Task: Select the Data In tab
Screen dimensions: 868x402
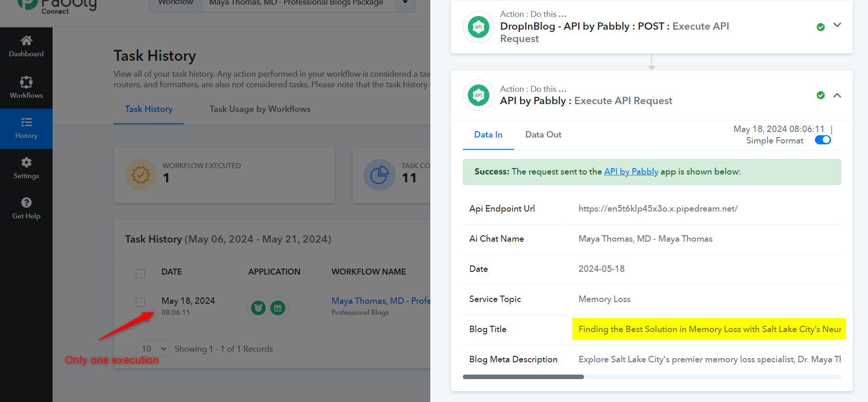Action: [488, 135]
